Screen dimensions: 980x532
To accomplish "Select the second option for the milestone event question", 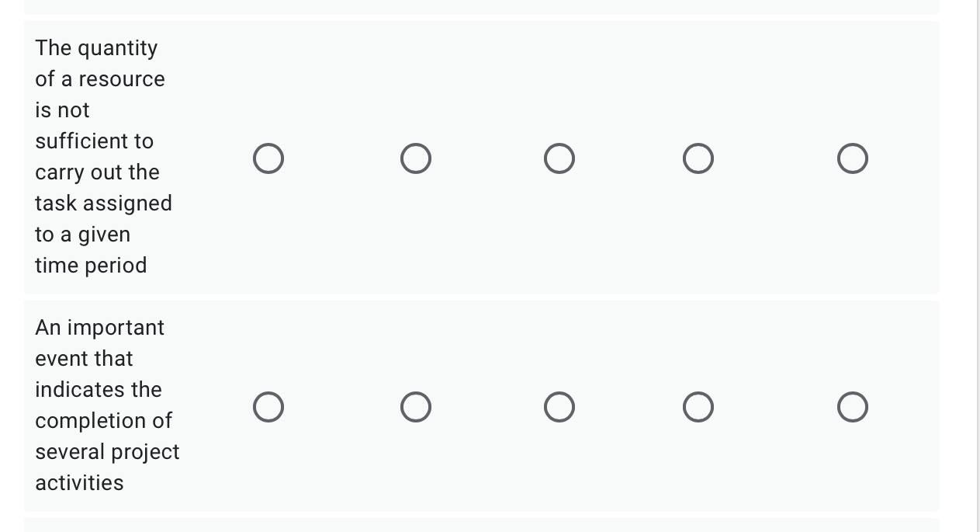I will pos(416,406).
